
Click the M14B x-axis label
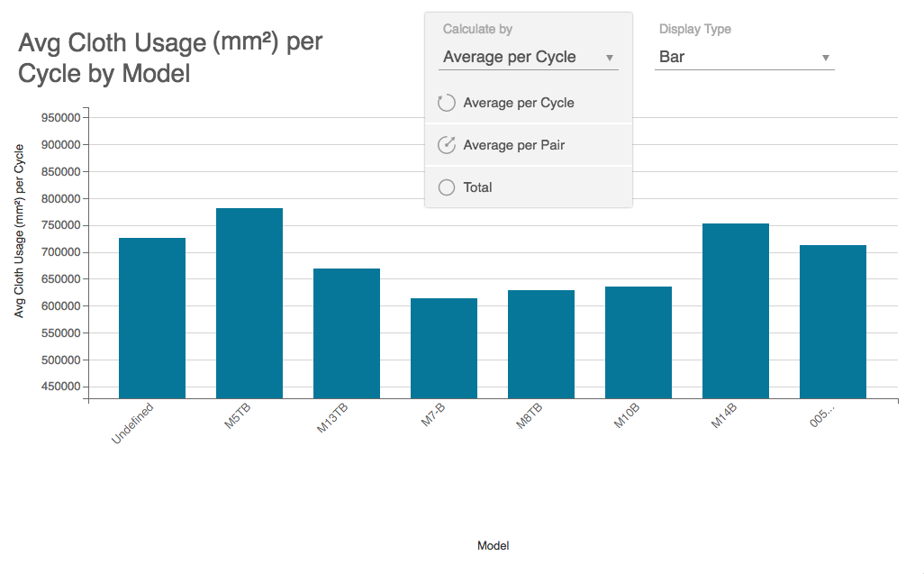724,417
